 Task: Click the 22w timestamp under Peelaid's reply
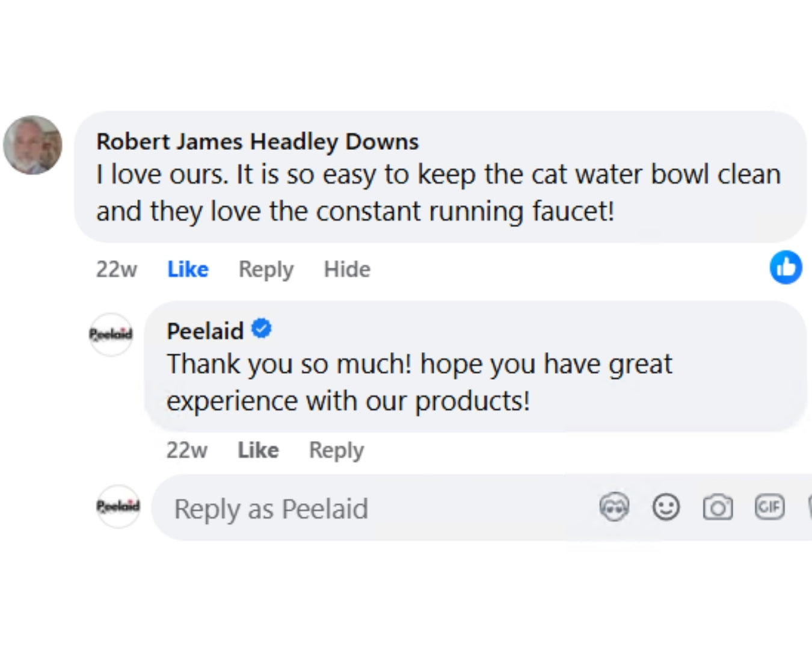pyautogui.click(x=187, y=450)
